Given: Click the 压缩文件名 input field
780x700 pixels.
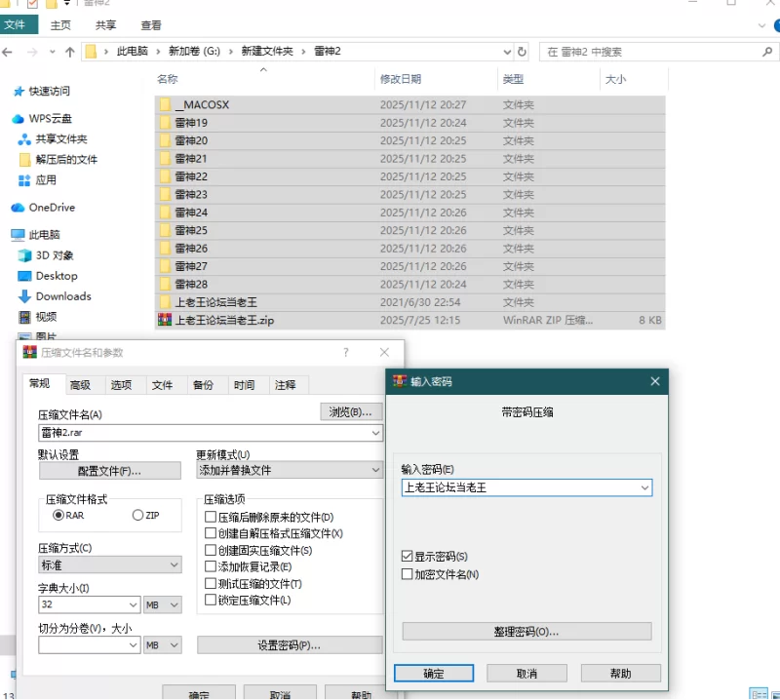Looking at the screenshot, I should coord(203,432).
